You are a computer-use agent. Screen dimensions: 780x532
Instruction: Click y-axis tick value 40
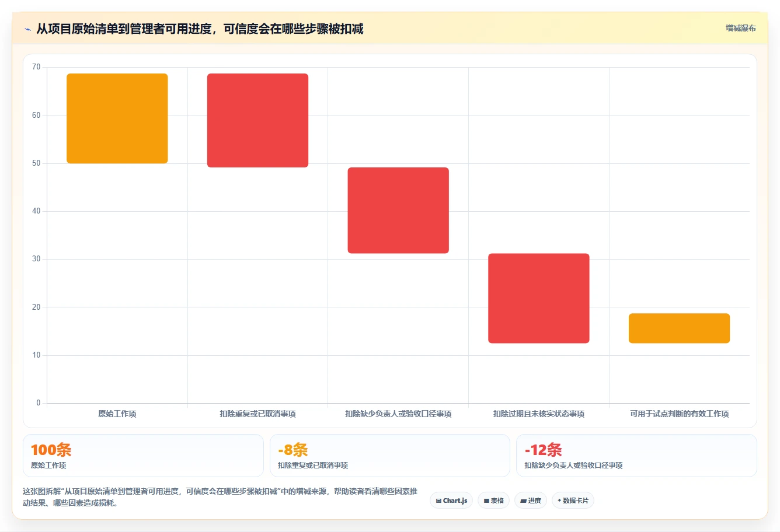click(36, 211)
